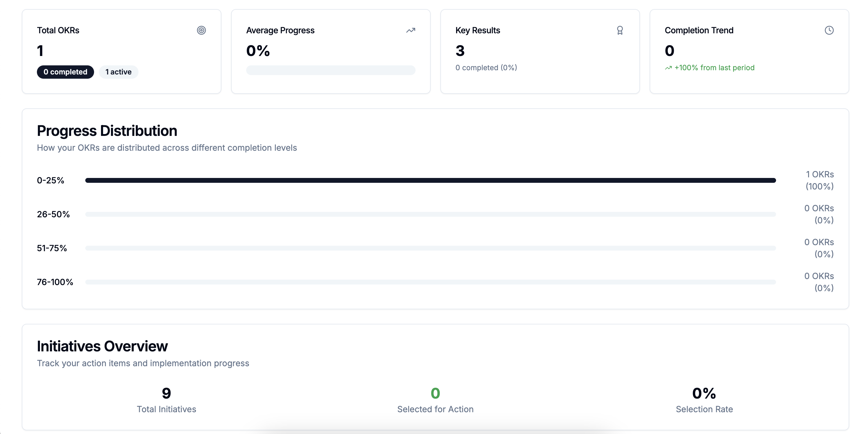
Task: Click the '0 completed' dark badge
Action: 65,72
